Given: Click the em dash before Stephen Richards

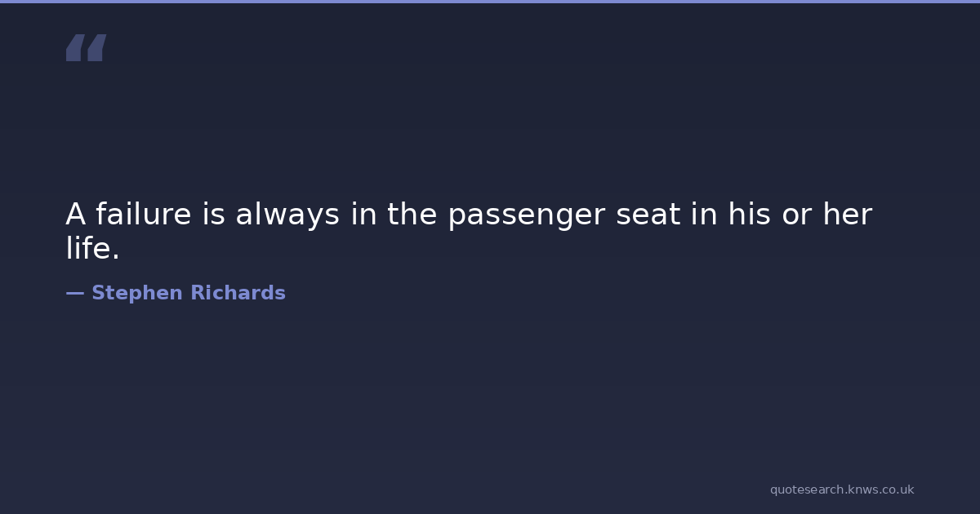Looking at the screenshot, I should click(x=74, y=293).
